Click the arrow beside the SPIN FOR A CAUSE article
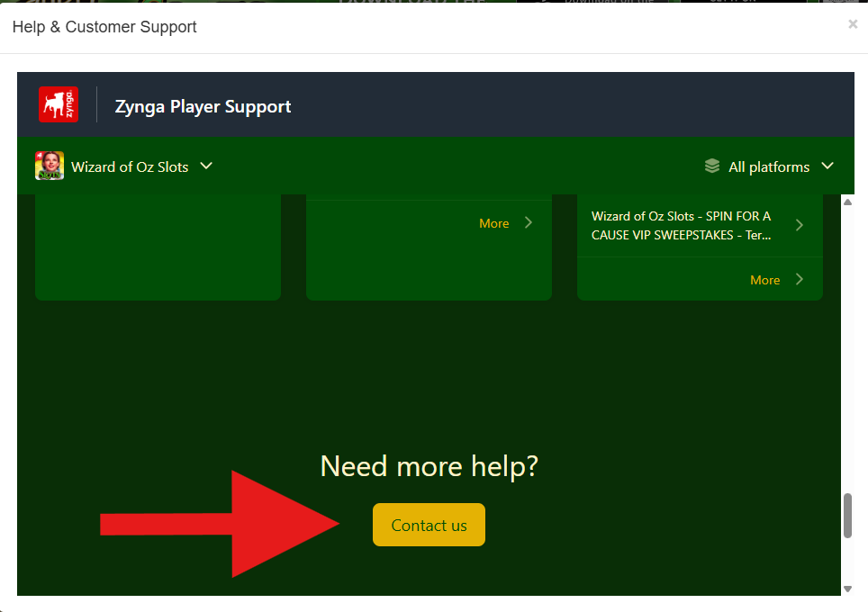 [x=799, y=225]
